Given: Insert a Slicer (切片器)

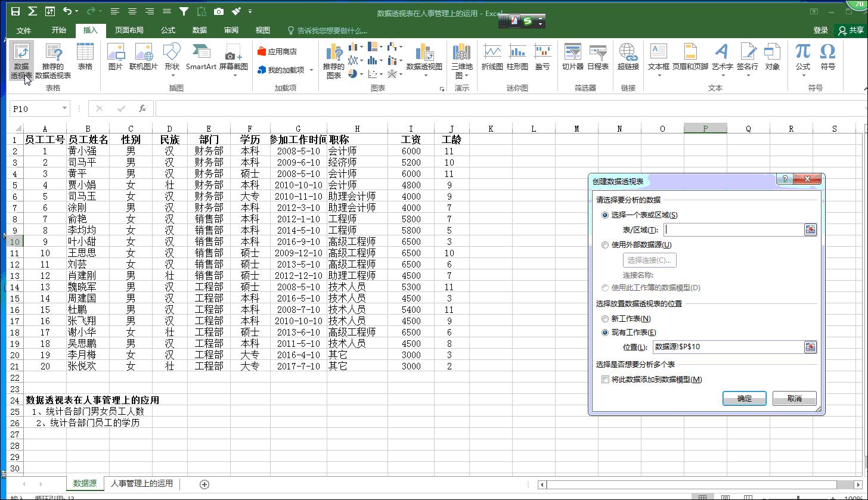Looking at the screenshot, I should 573,57.
